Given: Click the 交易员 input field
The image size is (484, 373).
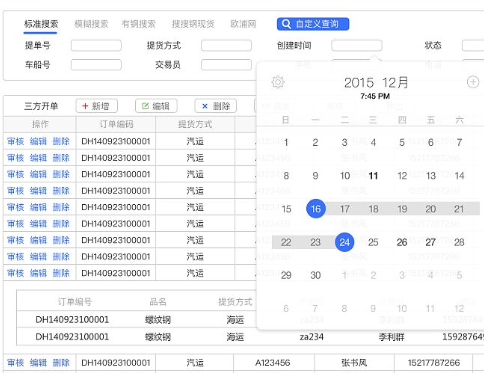Looking at the screenshot, I should [x=226, y=65].
